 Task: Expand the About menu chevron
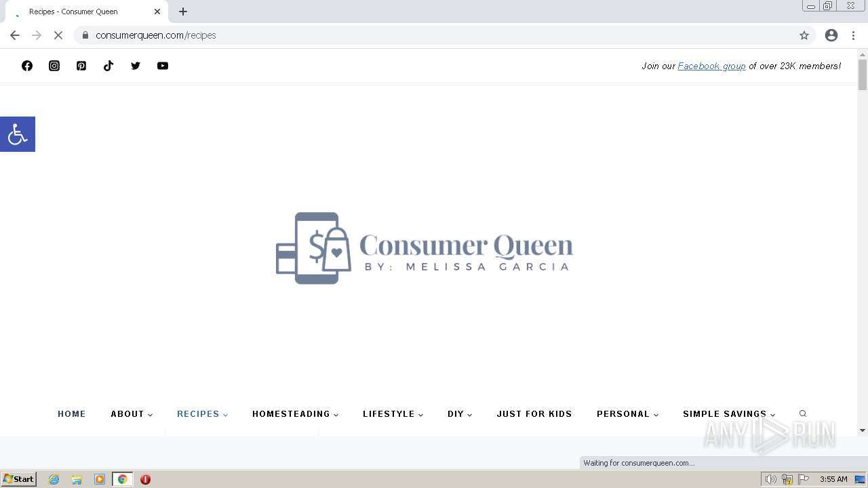click(x=150, y=415)
